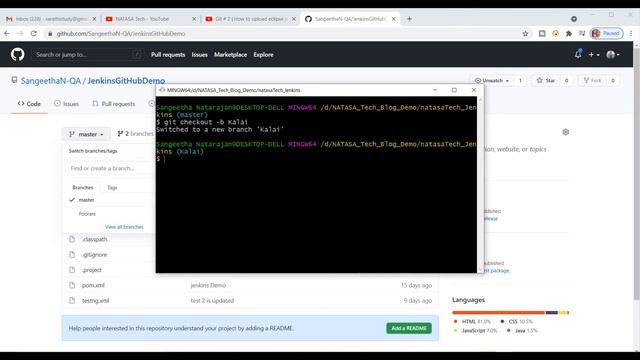Image resolution: width=640 pixels, height=360 pixels.
Task: Open the .project file
Action: [x=91, y=270]
